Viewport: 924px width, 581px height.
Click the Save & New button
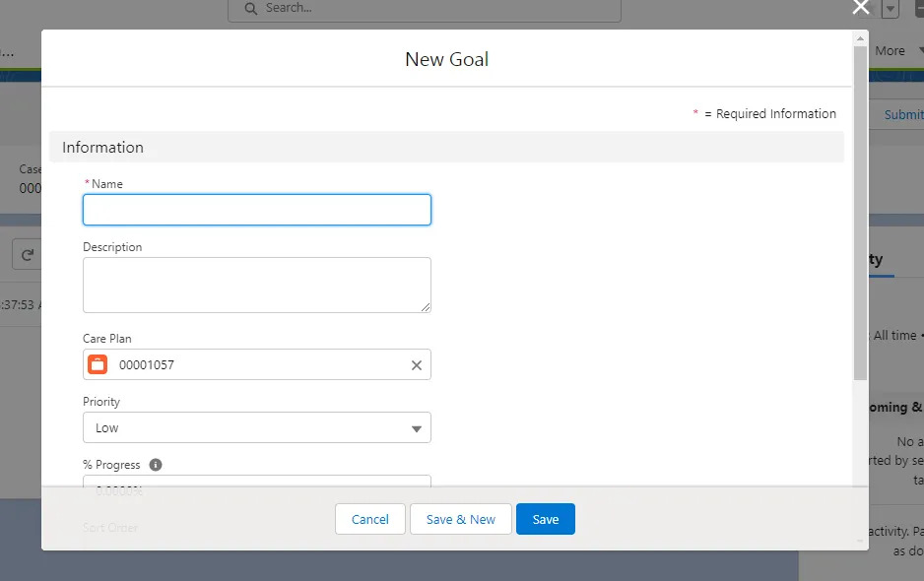(x=461, y=519)
